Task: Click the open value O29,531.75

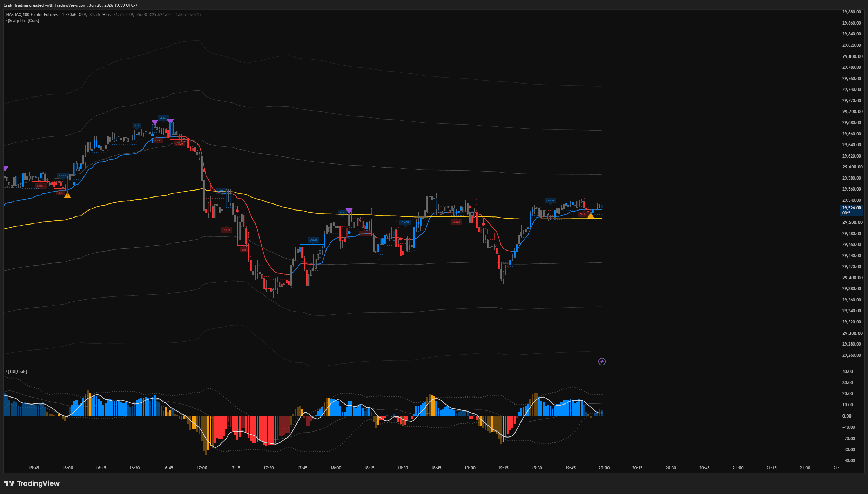Action: (x=89, y=15)
